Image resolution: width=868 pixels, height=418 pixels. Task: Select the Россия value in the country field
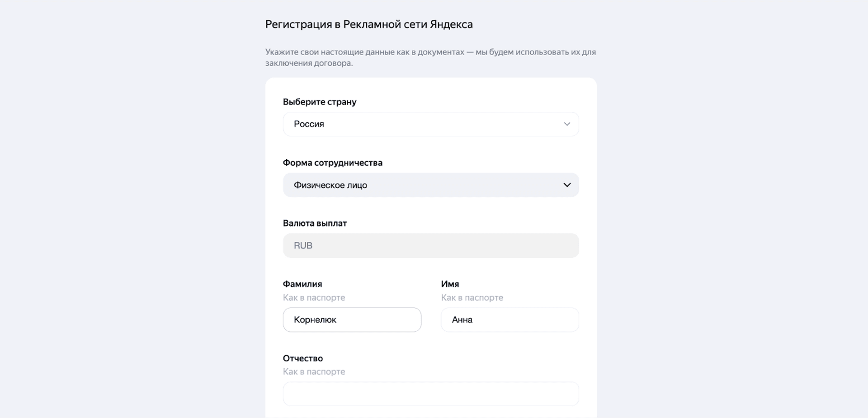pyautogui.click(x=308, y=124)
